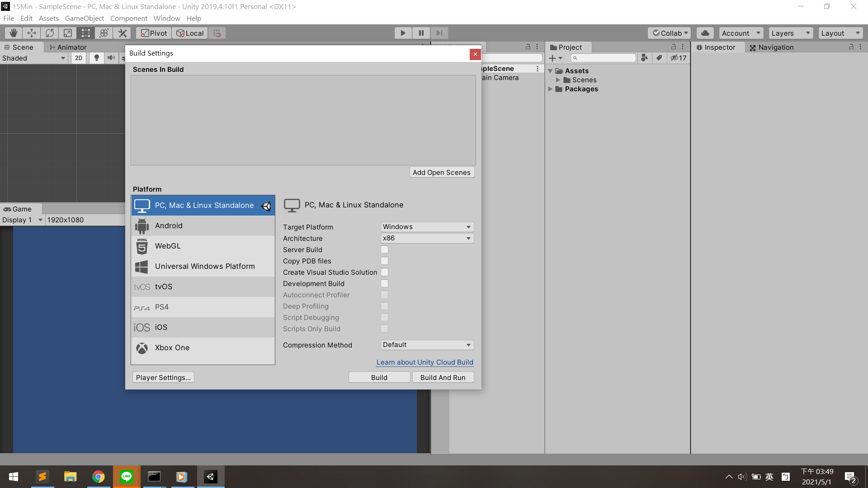Toggle scene lighting lightbulb icon
The width and height of the screenshot is (868, 488).
pos(96,58)
